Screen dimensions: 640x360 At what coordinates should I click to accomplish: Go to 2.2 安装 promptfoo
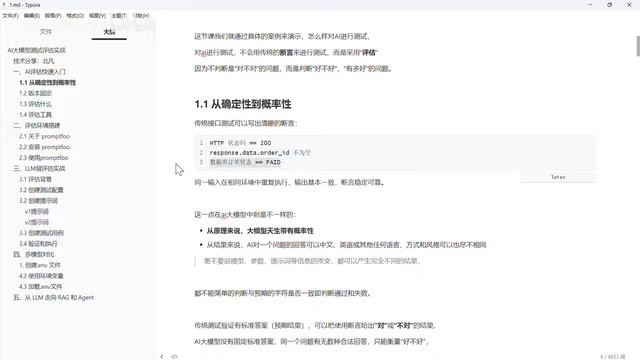click(44, 147)
